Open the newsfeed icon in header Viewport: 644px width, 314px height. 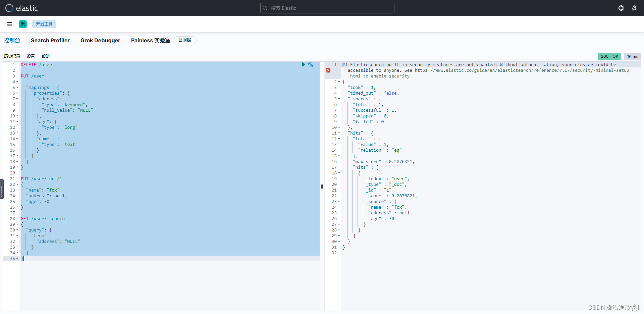[x=635, y=8]
